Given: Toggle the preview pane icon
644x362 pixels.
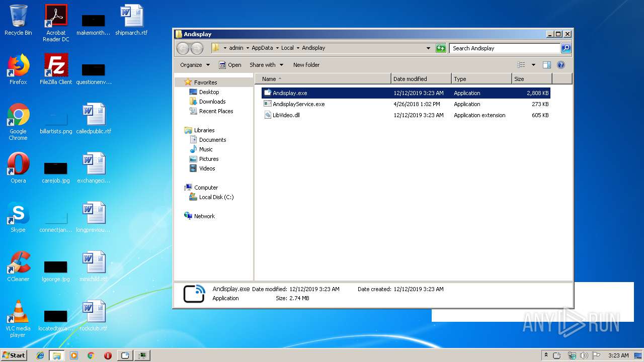Looking at the screenshot, I should [x=547, y=65].
